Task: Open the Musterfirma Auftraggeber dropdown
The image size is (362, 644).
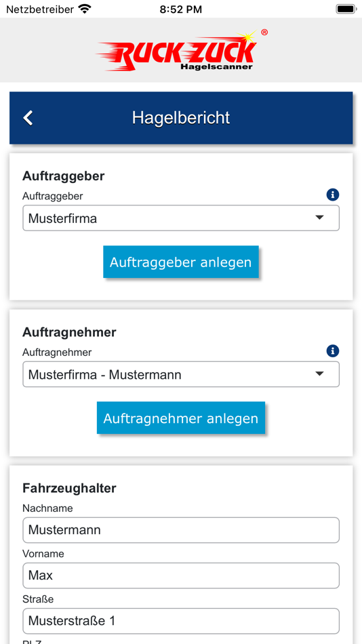Action: point(181,218)
